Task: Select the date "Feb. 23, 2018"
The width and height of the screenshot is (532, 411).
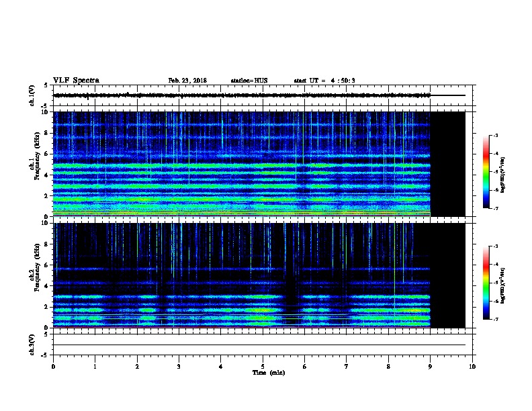Action: [x=187, y=81]
